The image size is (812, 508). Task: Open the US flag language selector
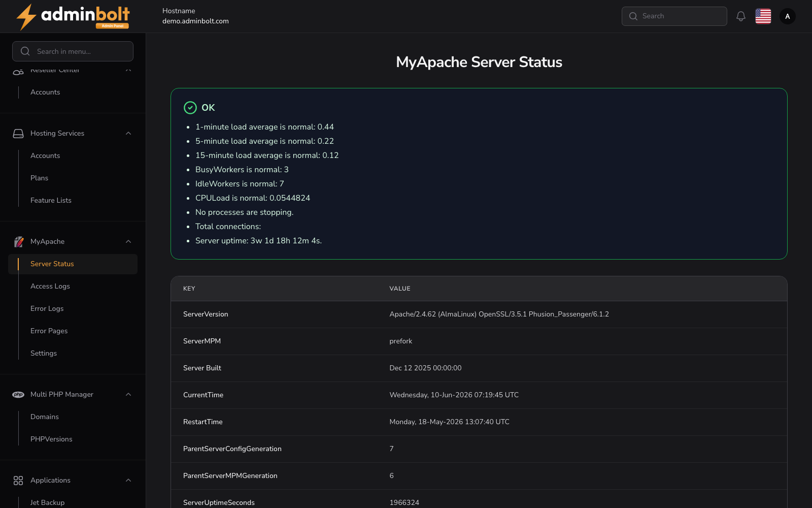click(763, 16)
